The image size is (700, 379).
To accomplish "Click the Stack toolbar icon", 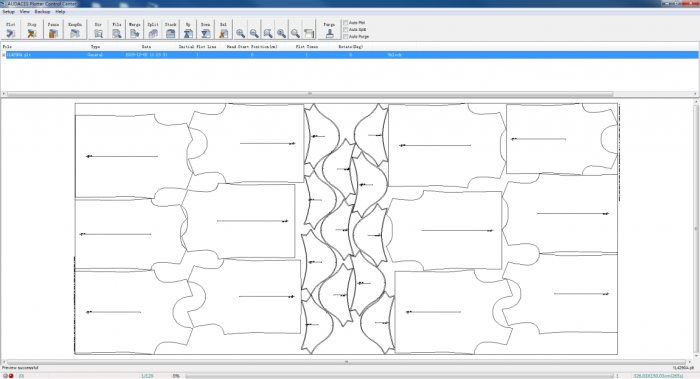I will coord(171,30).
